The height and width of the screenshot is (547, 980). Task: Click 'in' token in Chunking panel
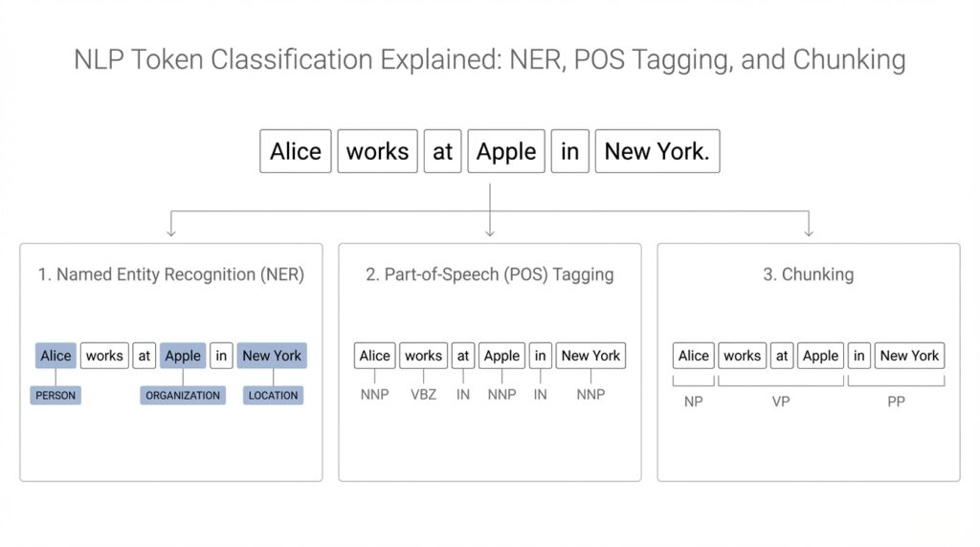click(x=858, y=356)
